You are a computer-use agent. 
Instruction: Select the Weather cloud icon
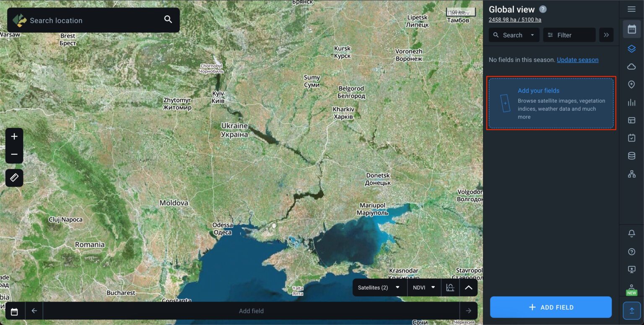(632, 66)
